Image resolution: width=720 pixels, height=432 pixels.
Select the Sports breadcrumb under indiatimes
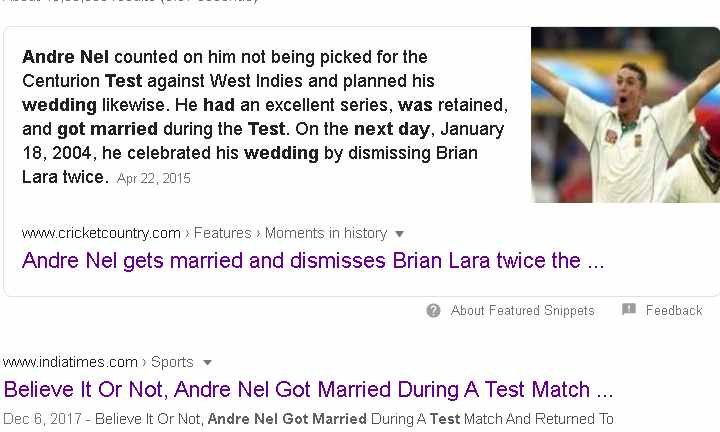(172, 362)
